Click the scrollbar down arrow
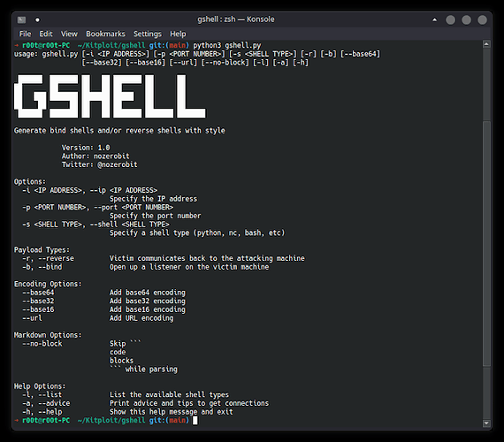 click(486, 423)
